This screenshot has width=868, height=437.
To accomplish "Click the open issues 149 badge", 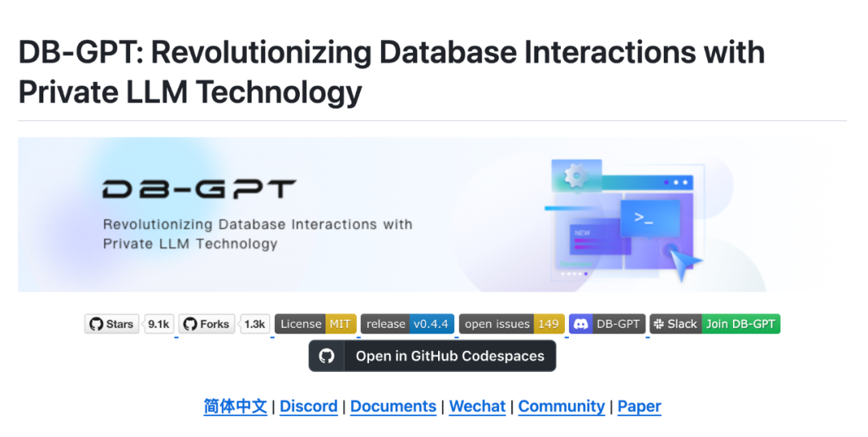I will pyautogui.click(x=511, y=325).
